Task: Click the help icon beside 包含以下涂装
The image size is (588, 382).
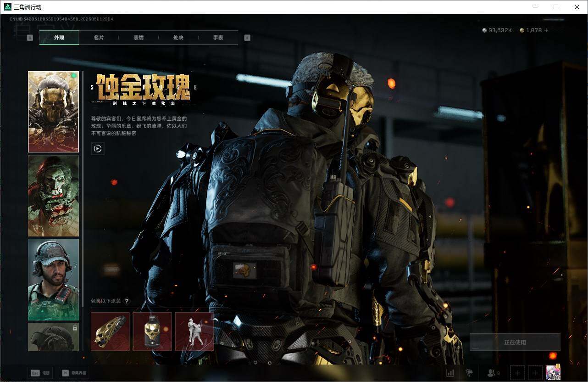Action: click(127, 301)
